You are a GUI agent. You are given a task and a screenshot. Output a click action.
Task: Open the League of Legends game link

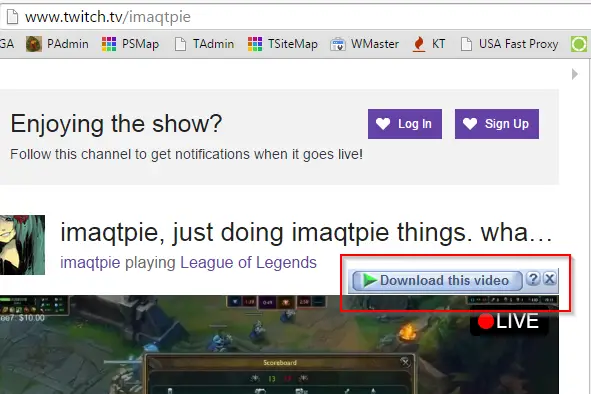tap(248, 262)
